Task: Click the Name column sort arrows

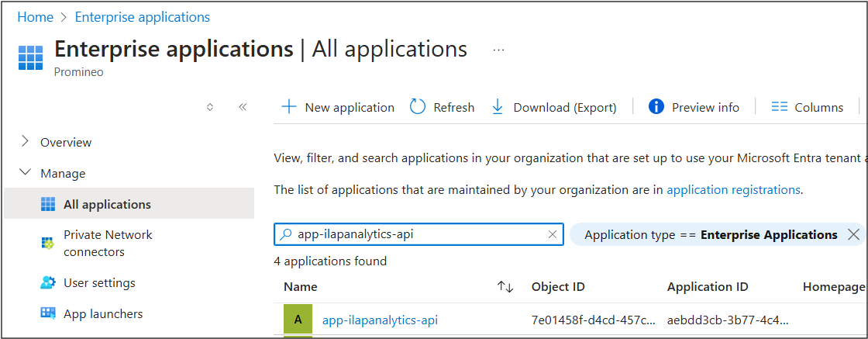Action: click(x=505, y=287)
